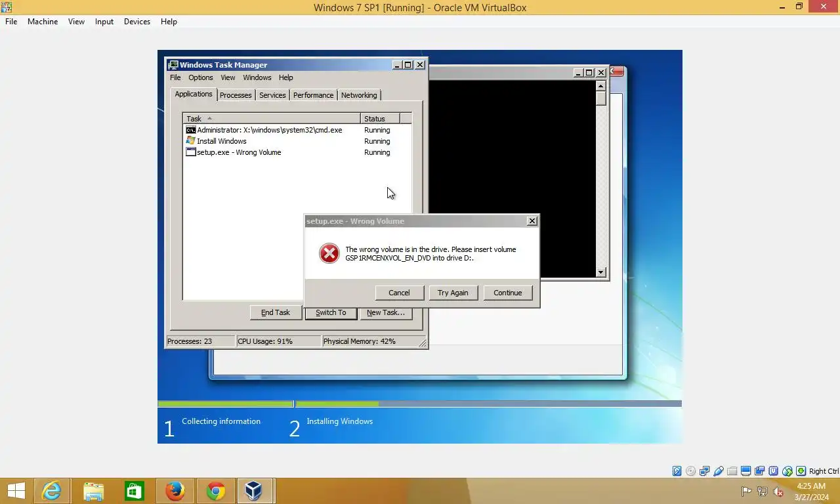840x504 pixels.
Task: Open the VirtualBox Input menu
Action: [104, 22]
